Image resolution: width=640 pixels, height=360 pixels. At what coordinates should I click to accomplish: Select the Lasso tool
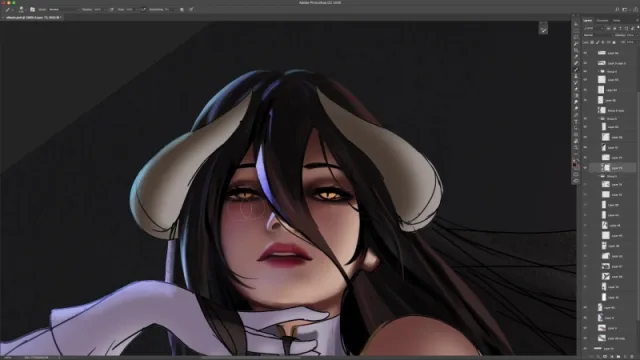[x=576, y=37]
